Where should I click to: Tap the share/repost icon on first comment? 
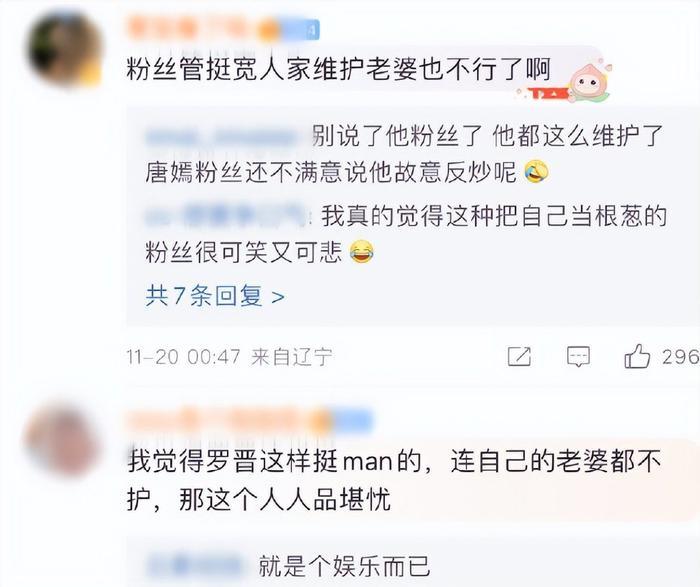[x=519, y=357]
